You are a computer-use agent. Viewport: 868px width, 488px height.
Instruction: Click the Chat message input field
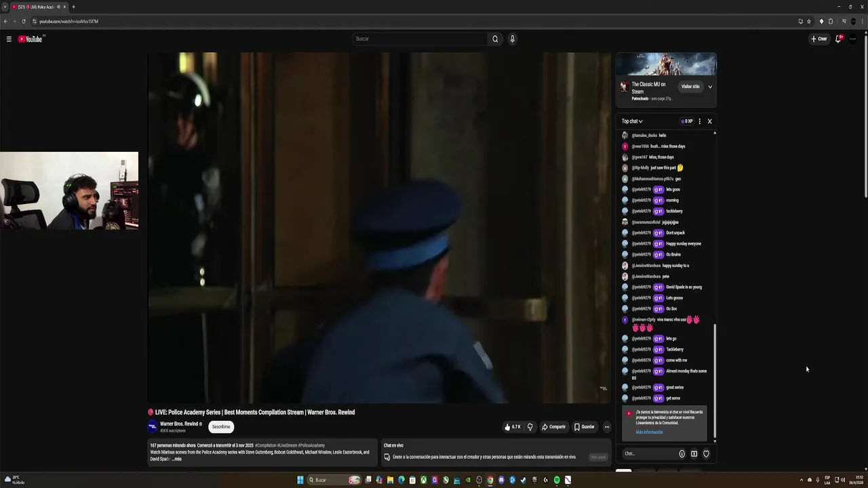coord(649,453)
